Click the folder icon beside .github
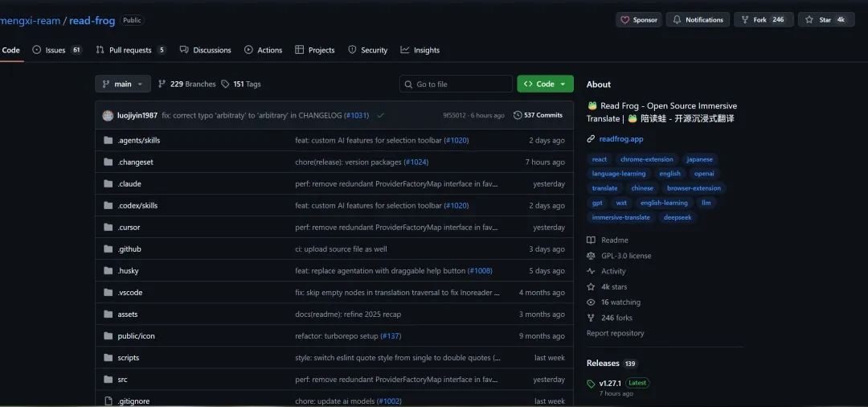868x407 pixels. (x=108, y=249)
